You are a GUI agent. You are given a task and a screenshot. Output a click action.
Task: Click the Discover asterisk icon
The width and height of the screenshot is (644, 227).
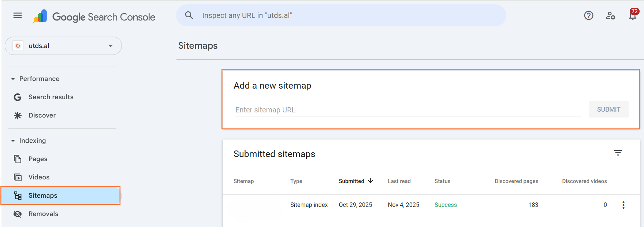point(18,115)
